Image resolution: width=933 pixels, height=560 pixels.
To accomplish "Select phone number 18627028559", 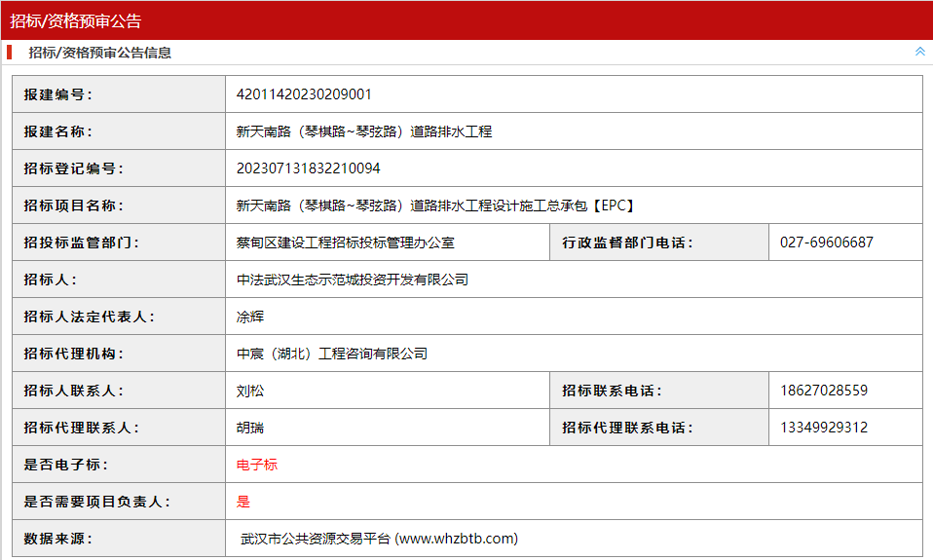I will point(824,391).
